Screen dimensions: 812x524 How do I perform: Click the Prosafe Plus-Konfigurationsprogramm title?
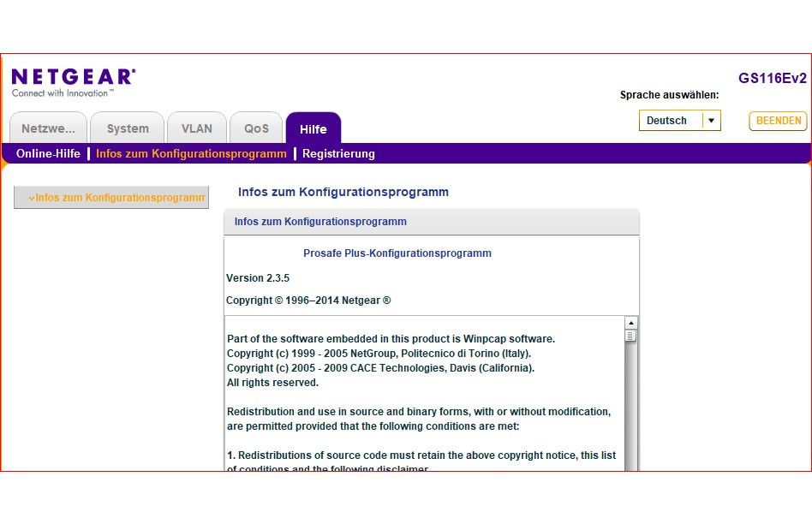point(397,253)
